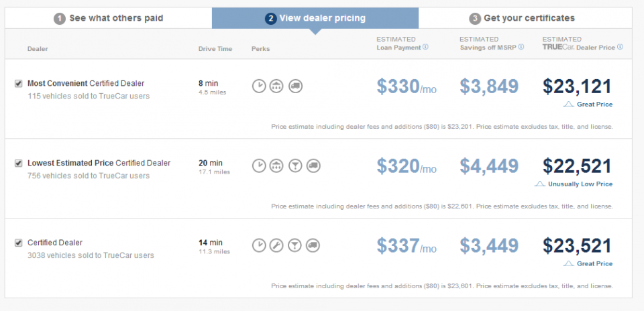Select step 2 View dealer pricing tab

(315, 19)
